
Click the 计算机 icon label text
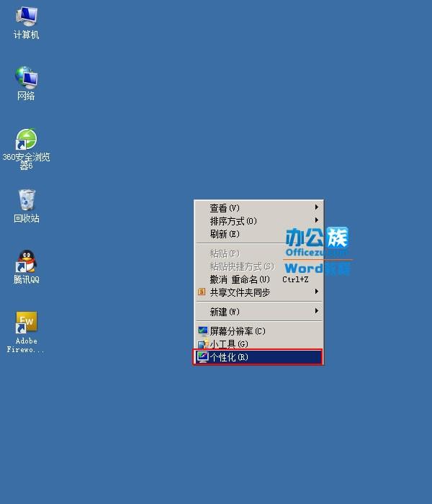27,35
